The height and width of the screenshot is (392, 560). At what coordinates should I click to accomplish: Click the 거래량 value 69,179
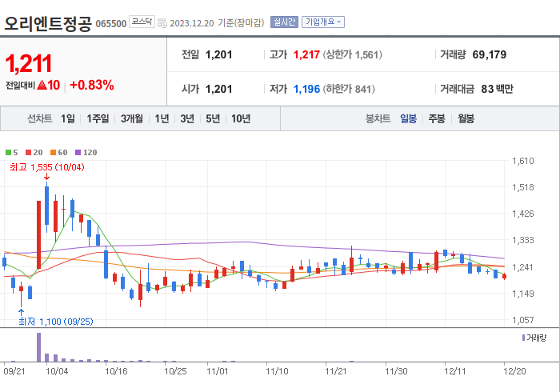coord(490,54)
